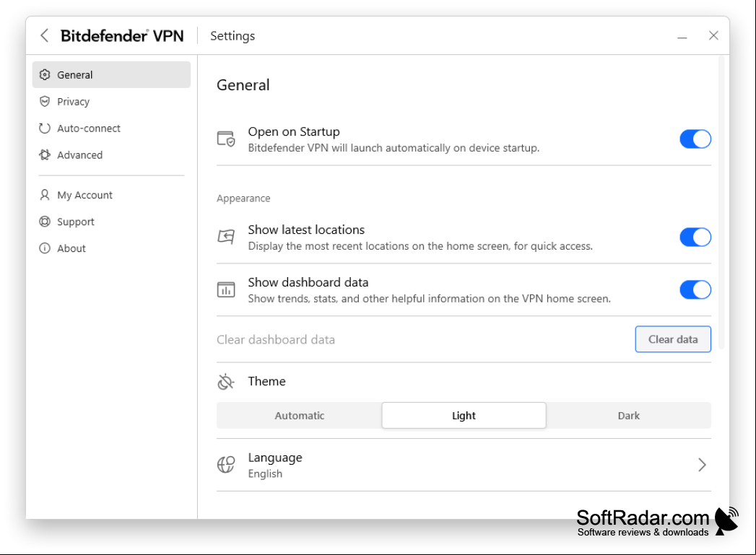Go back using the arrow beside Bitdefender VPN

point(44,35)
